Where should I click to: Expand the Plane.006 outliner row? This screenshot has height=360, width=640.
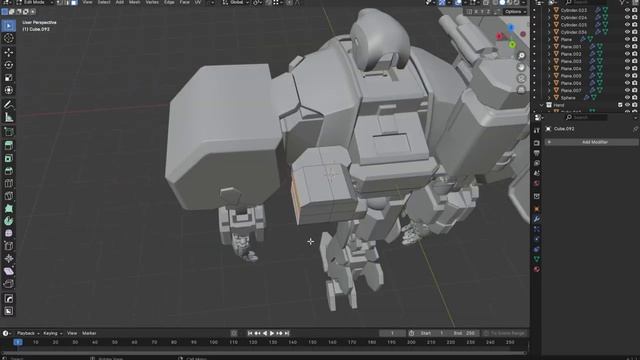click(x=549, y=83)
